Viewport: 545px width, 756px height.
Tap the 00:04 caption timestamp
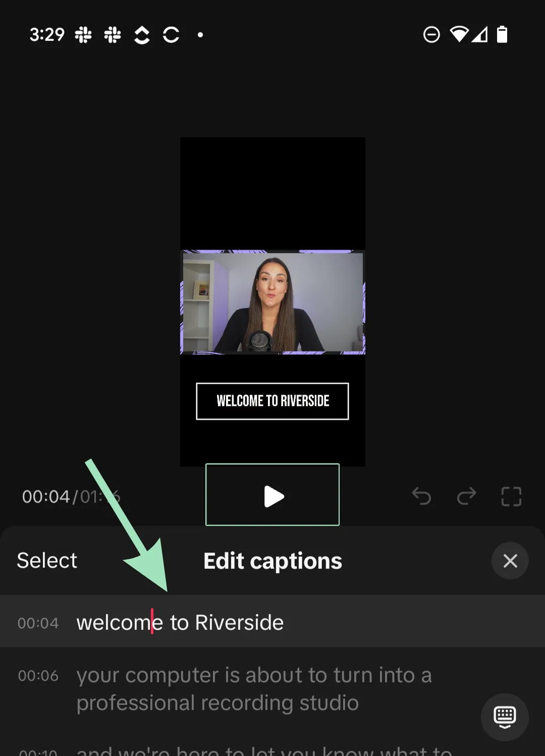coord(38,624)
